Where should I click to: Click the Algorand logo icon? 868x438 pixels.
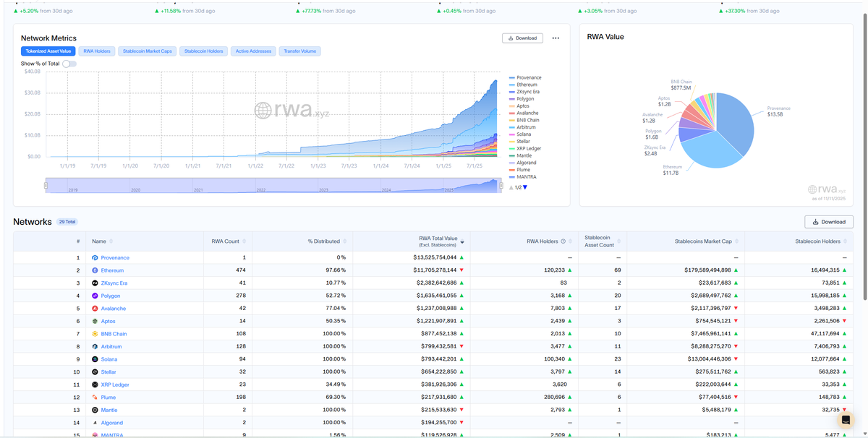[x=95, y=422]
